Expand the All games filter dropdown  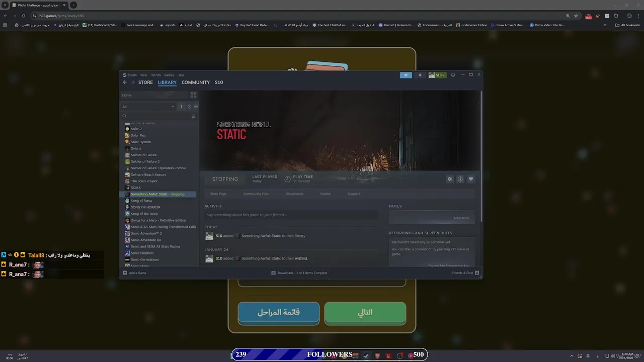tap(148, 107)
